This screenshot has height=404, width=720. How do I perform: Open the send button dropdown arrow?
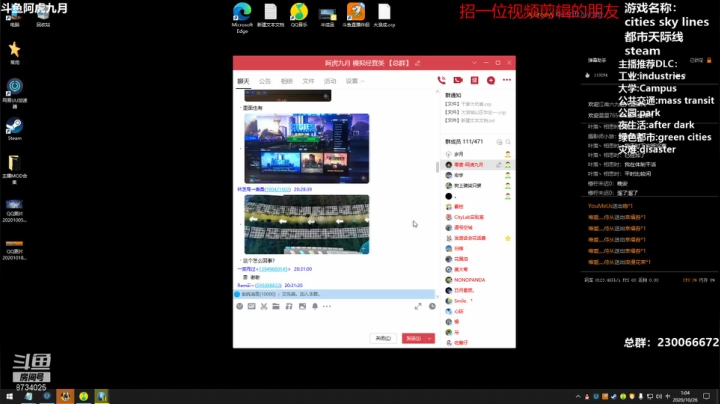pyautogui.click(x=430, y=338)
